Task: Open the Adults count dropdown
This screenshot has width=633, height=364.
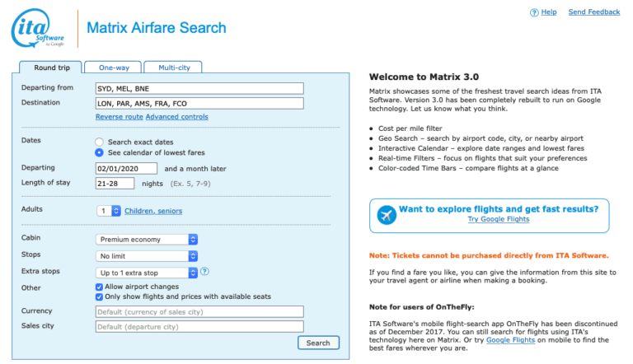Action: 109,211
